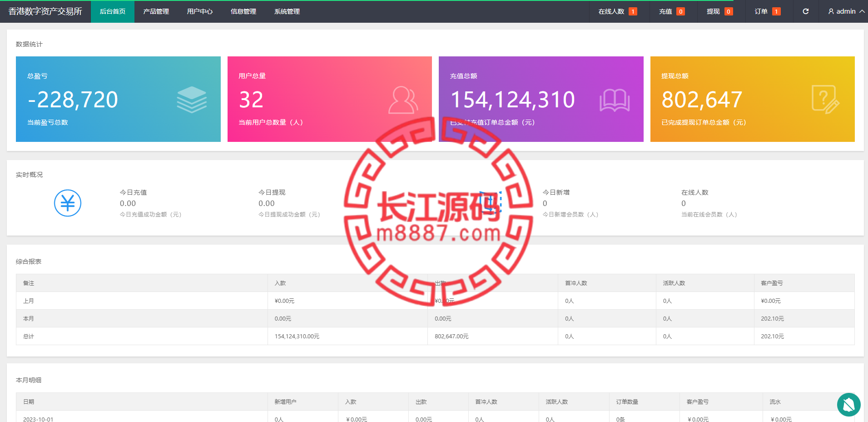
Task: Open the 产品管理 menu
Action: 156,11
